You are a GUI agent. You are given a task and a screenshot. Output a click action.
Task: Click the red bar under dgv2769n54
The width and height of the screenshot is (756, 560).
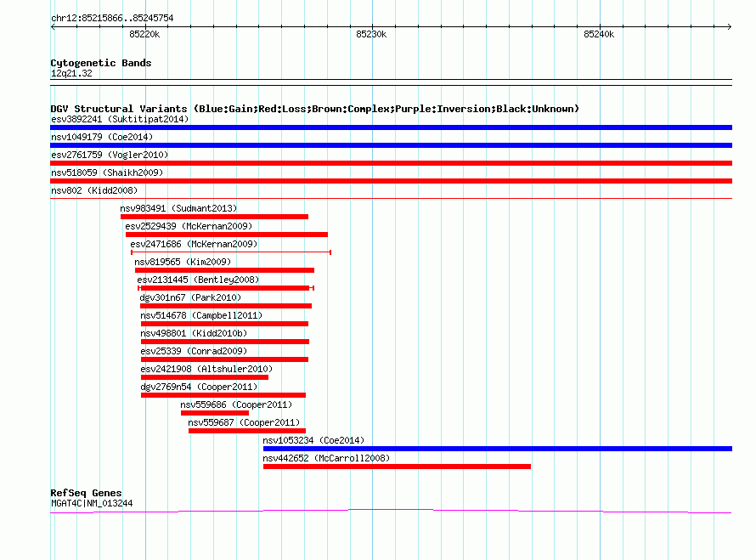coord(223,395)
